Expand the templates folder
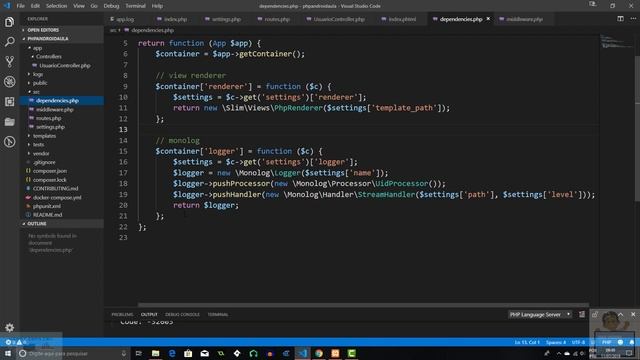Screen dimensions: 640x360 pos(62,136)
